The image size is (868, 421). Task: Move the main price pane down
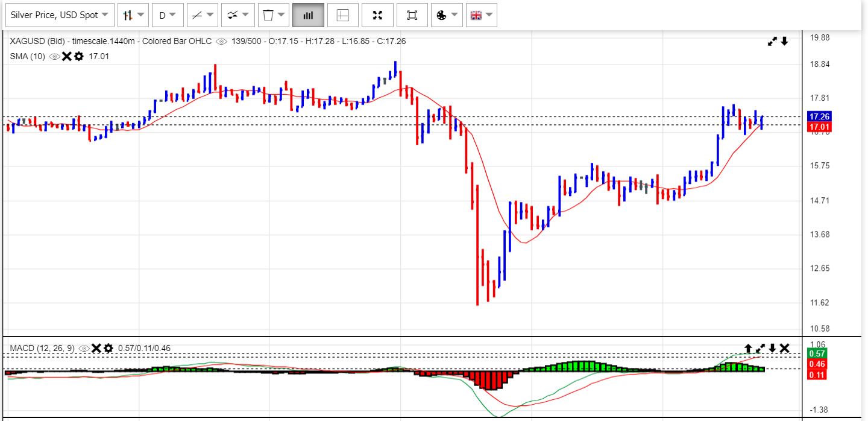(x=784, y=41)
